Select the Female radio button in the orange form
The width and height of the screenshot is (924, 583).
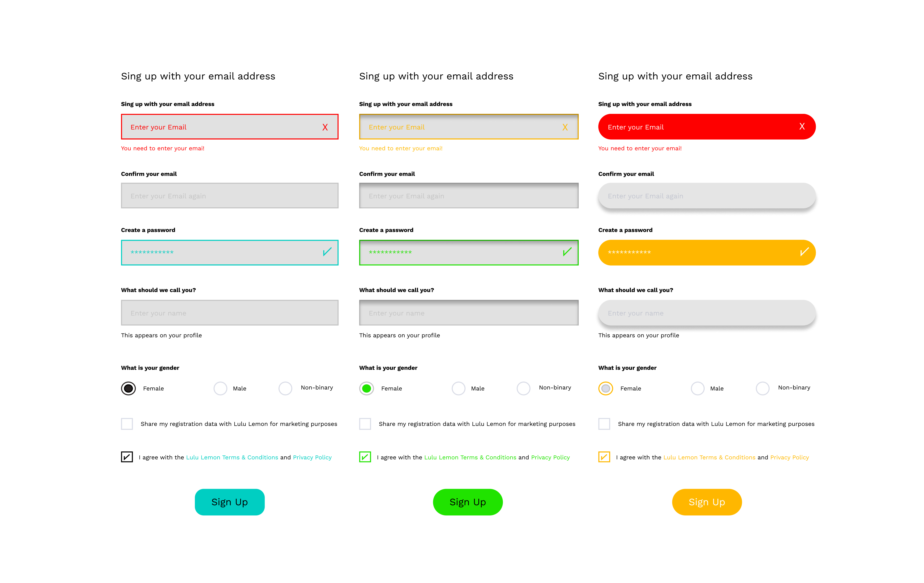tap(606, 388)
